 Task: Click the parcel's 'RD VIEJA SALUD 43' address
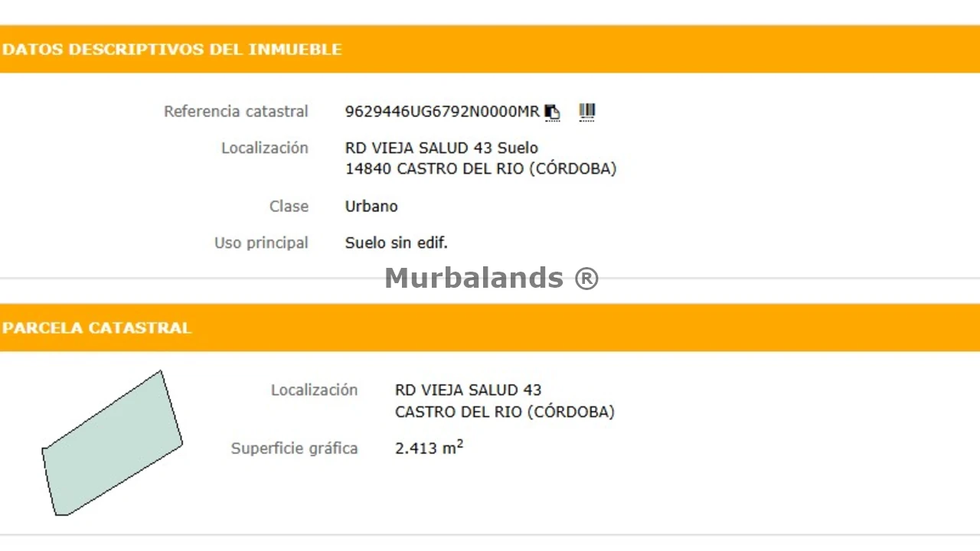468,390
